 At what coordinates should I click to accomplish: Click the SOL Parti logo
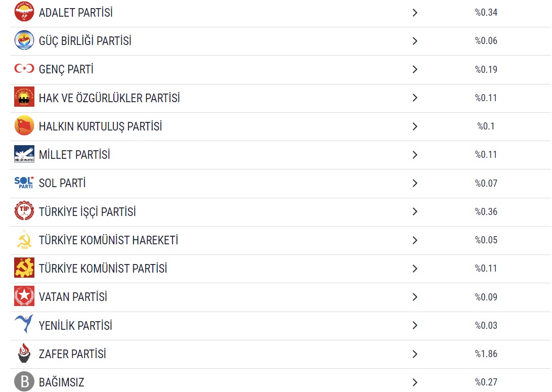pyautogui.click(x=24, y=183)
